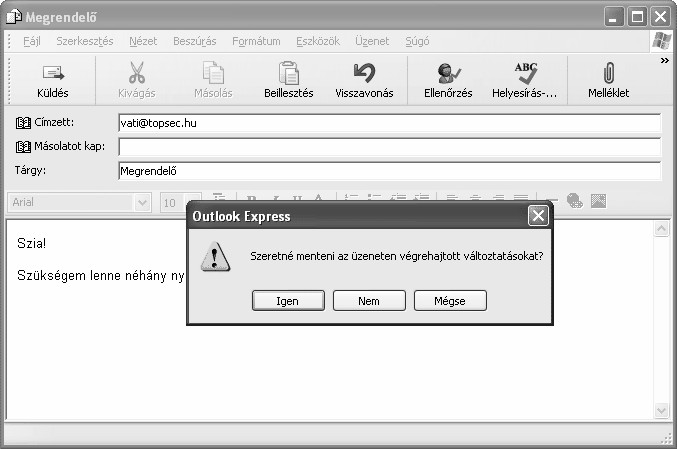Open the Eszközök menu
This screenshot has width=677, height=449.
click(x=318, y=41)
